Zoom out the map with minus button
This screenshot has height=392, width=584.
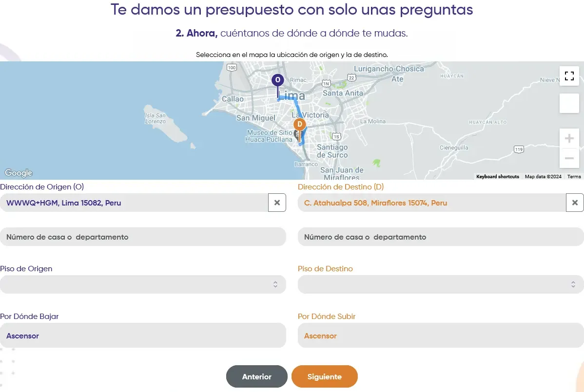pos(569,158)
